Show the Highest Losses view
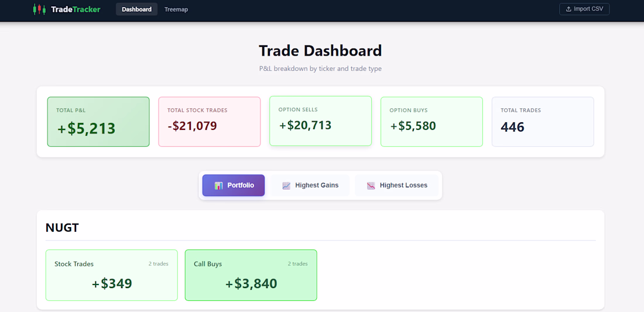This screenshot has height=312, width=644. point(396,186)
